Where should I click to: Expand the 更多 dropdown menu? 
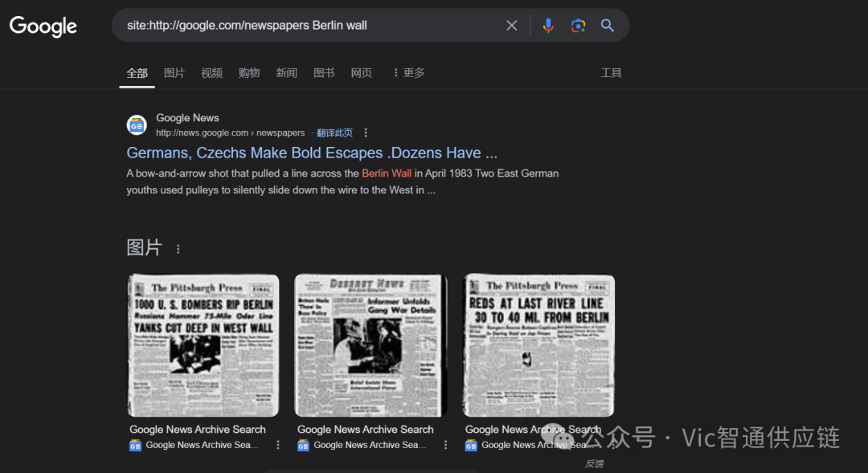tap(408, 73)
